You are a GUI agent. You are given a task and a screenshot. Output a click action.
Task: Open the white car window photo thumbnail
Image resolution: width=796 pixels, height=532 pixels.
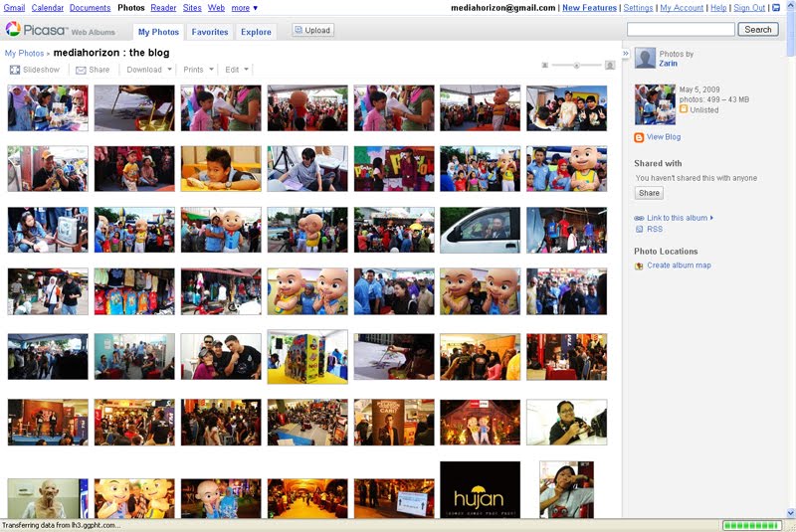(481, 230)
